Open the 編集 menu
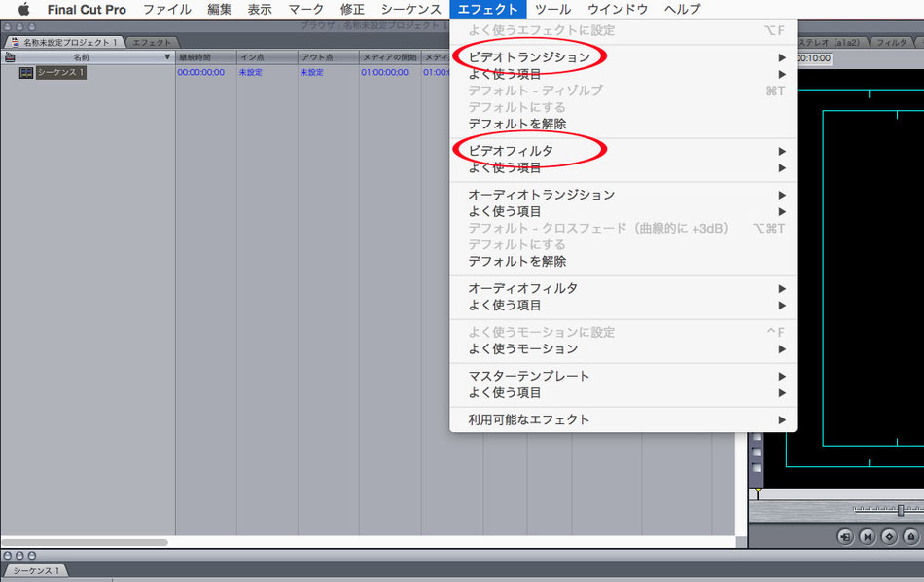The height and width of the screenshot is (582, 924). (219, 10)
